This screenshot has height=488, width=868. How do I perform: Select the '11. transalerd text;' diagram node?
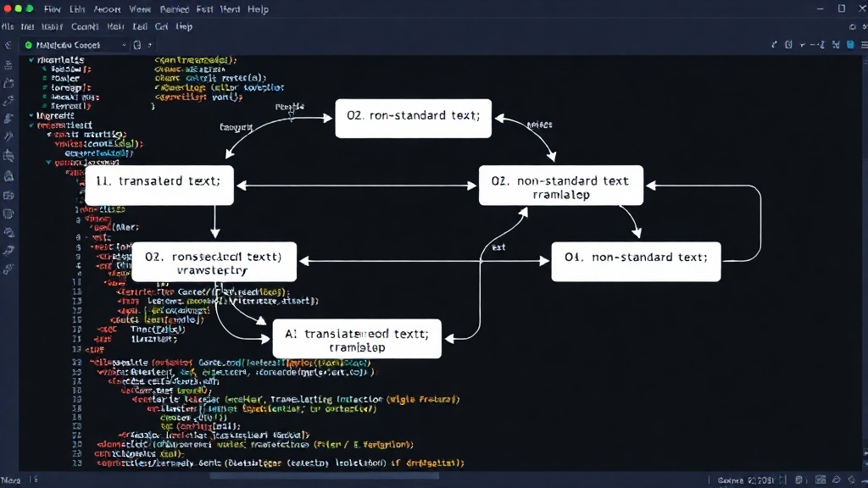(159, 186)
